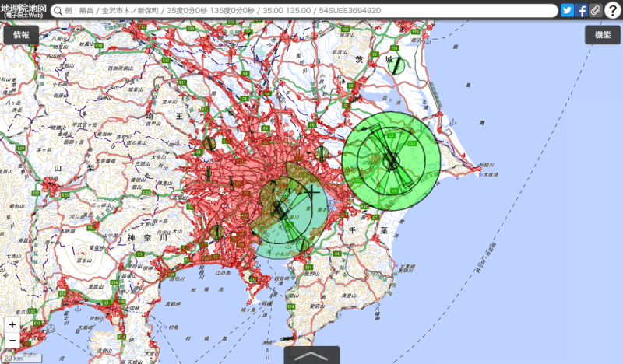This screenshot has height=364, width=623.
Task: Focus the place-name search field
Action: pos(304,11)
